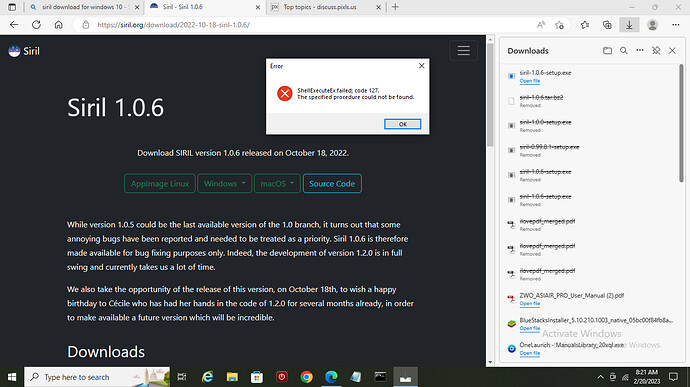Open the Windows Start menu
The width and height of the screenshot is (690, 387).
click(x=12, y=377)
